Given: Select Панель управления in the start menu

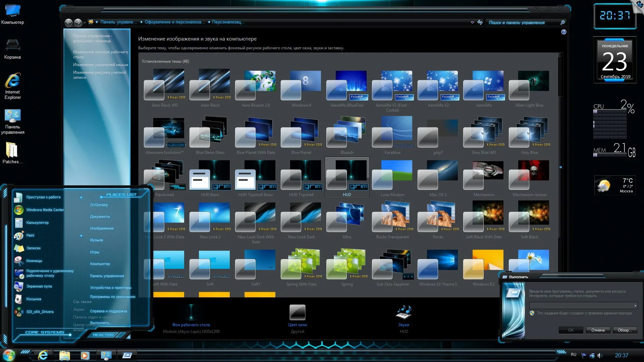Looking at the screenshot, I should click(107, 276).
